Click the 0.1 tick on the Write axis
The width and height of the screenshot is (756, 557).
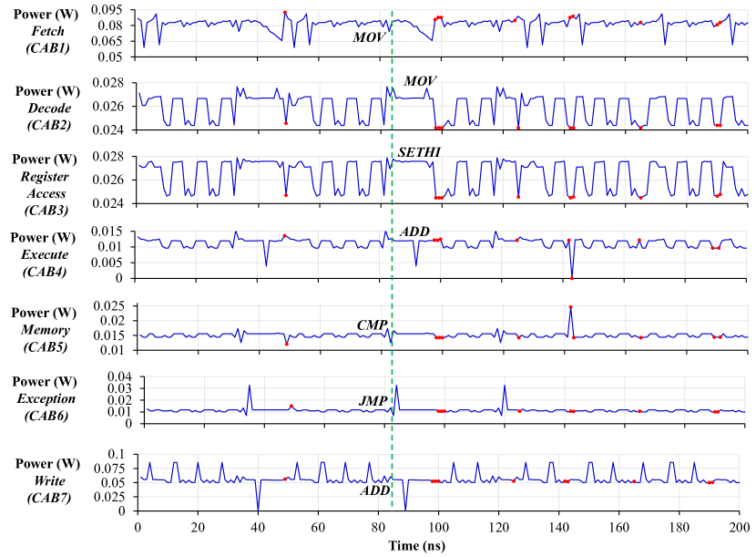point(117,454)
